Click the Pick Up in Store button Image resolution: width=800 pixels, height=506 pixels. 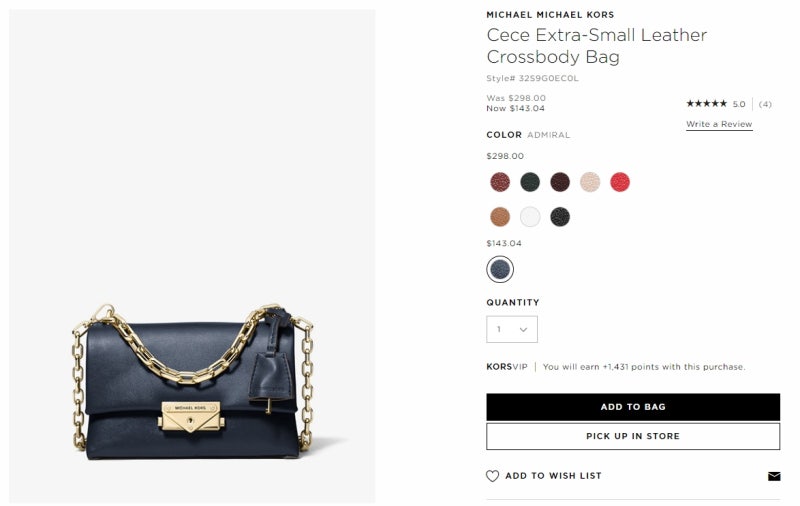point(633,436)
